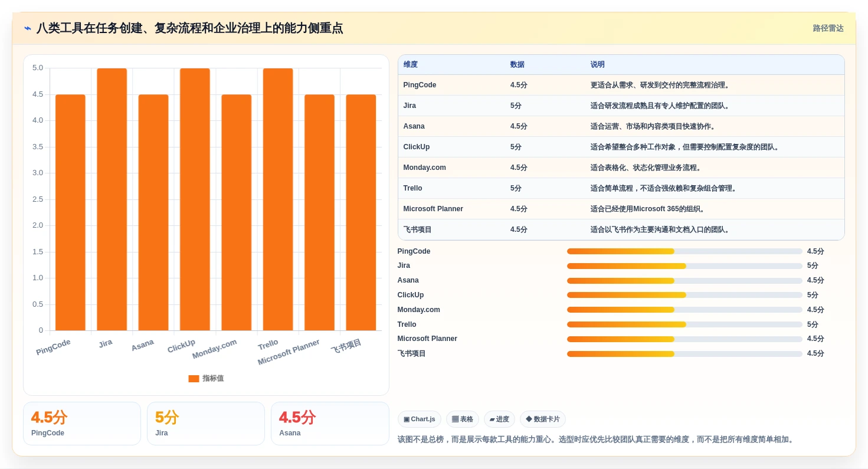Click the description 适合简单流程，不适合强依赖和复杂组合管理

(x=664, y=188)
